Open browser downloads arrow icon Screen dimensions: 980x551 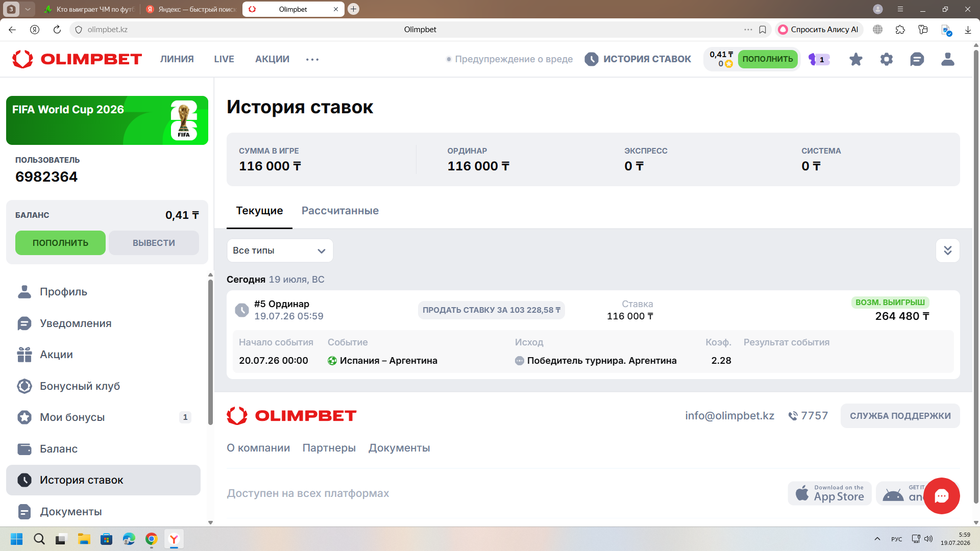coord(968,30)
